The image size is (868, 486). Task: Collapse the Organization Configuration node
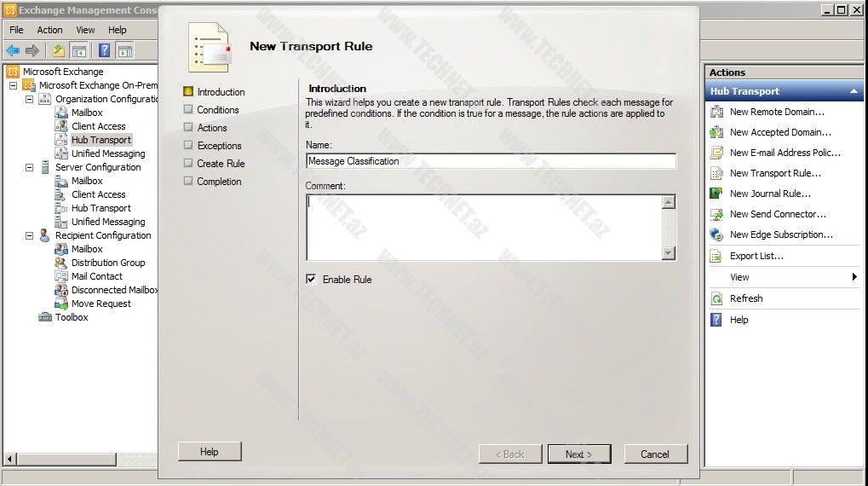[x=30, y=99]
